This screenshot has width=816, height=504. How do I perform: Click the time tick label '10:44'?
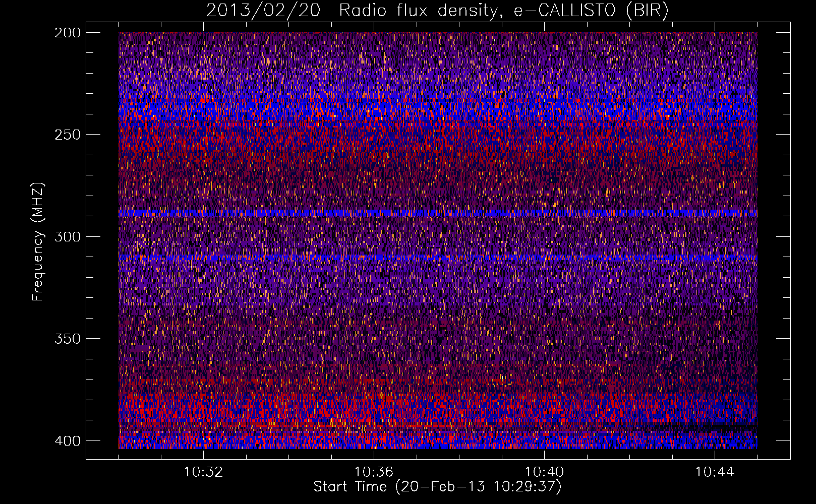pyautogui.click(x=715, y=472)
